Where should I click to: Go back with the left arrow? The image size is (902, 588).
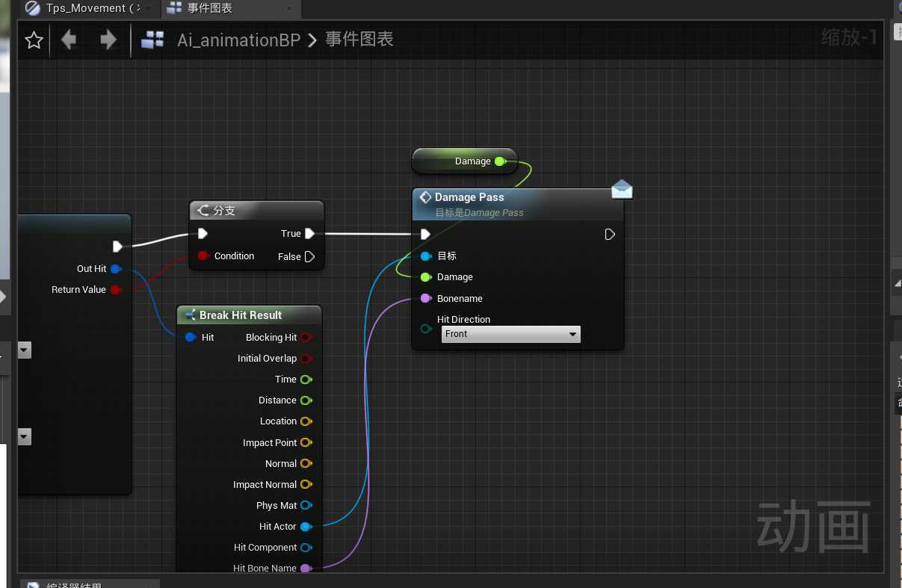coord(69,40)
